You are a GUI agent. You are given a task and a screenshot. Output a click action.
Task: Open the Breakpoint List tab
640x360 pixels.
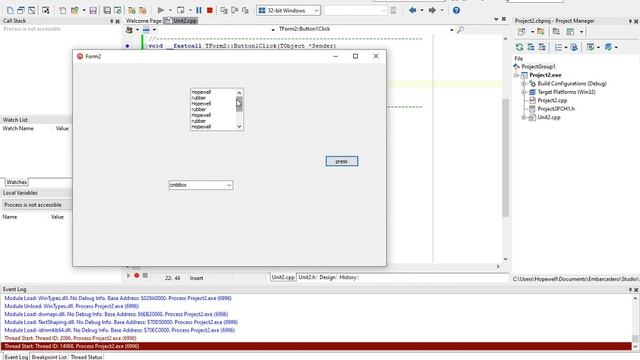49,357
